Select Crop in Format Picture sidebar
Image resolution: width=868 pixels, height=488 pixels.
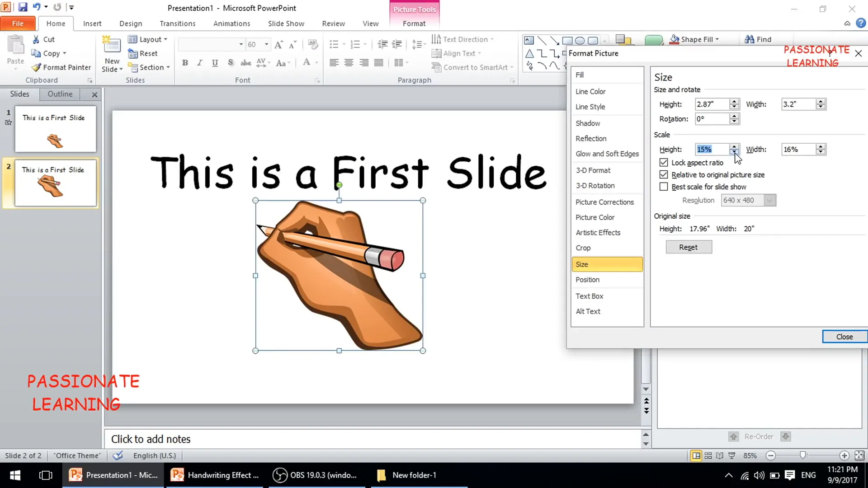coord(607,248)
